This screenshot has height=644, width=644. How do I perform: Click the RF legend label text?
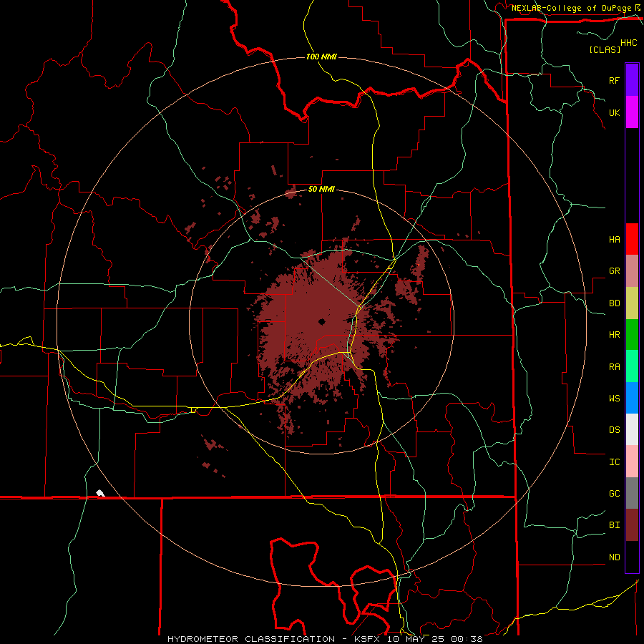point(614,80)
